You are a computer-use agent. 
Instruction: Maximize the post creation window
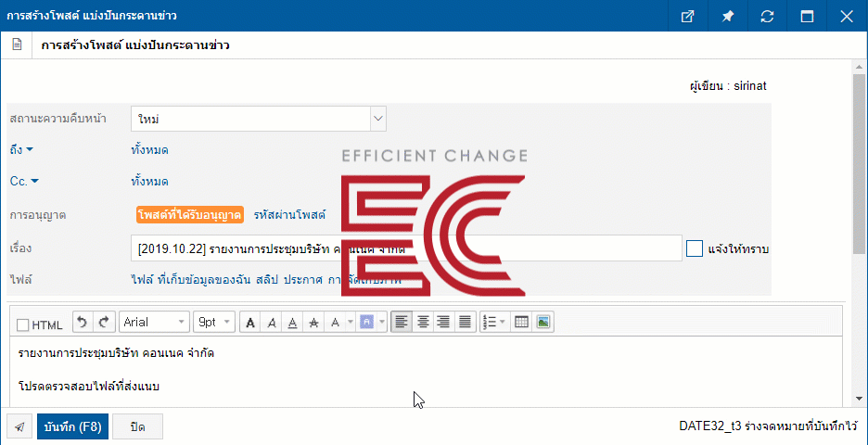coord(807,16)
